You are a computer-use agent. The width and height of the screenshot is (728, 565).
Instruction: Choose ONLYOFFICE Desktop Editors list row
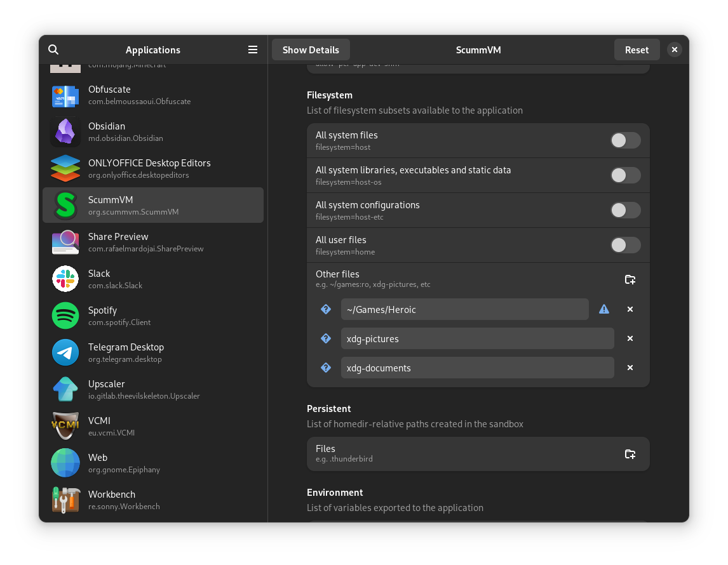click(152, 168)
